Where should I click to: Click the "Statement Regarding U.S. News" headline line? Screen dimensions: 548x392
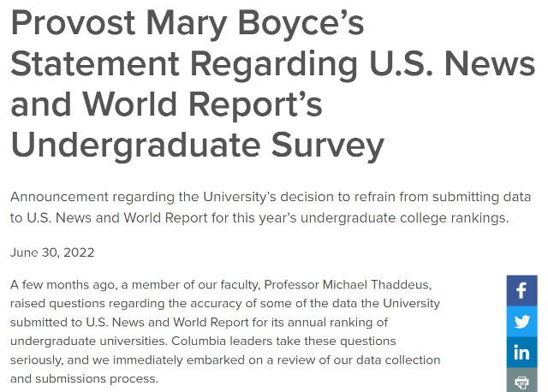273,64
